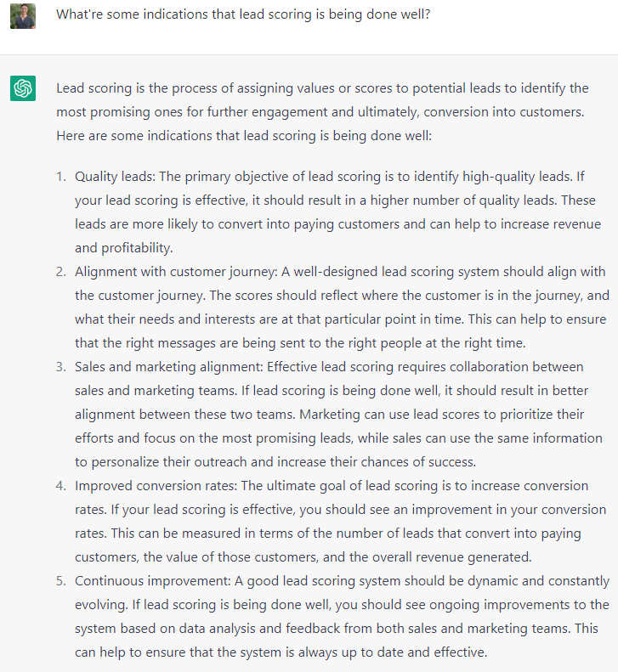Click the list number 5 marker

pyautogui.click(x=61, y=581)
